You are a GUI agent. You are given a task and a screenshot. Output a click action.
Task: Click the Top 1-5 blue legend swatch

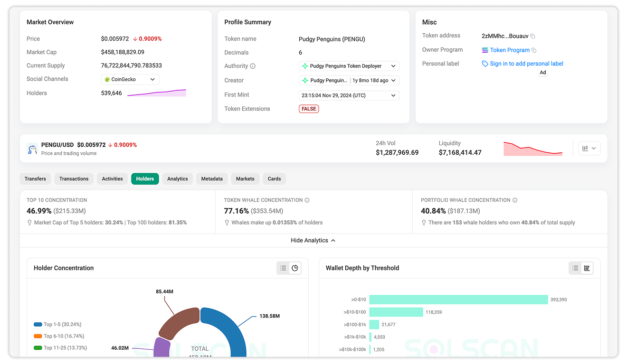point(38,325)
